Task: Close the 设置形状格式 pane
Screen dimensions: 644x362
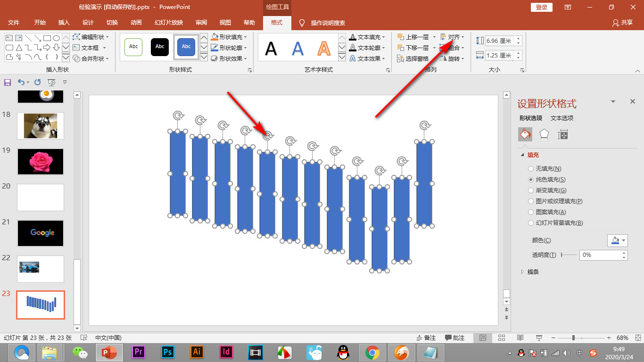Action: [x=633, y=101]
